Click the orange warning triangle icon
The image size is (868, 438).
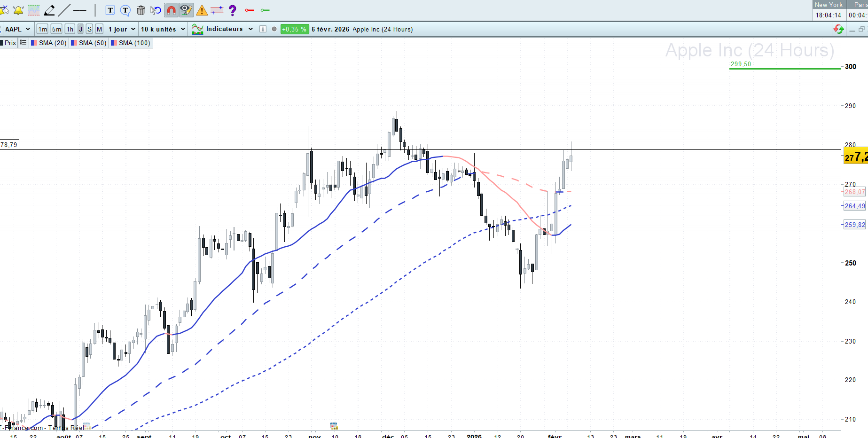pyautogui.click(x=202, y=10)
